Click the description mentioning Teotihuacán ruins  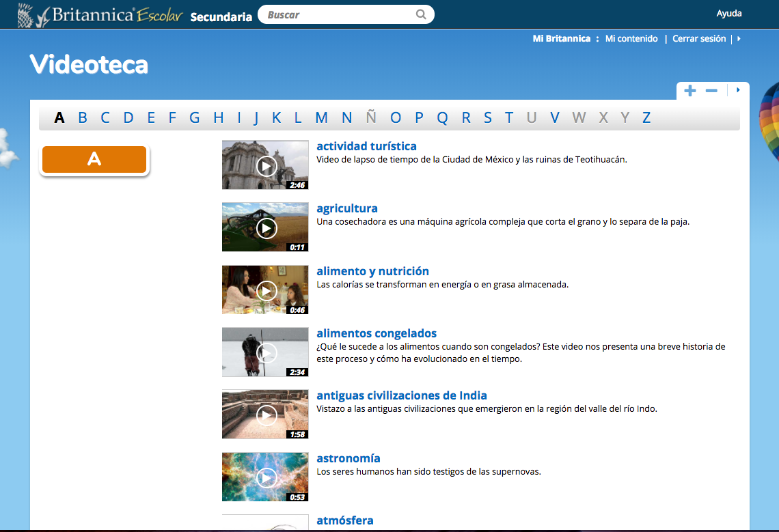point(471,159)
